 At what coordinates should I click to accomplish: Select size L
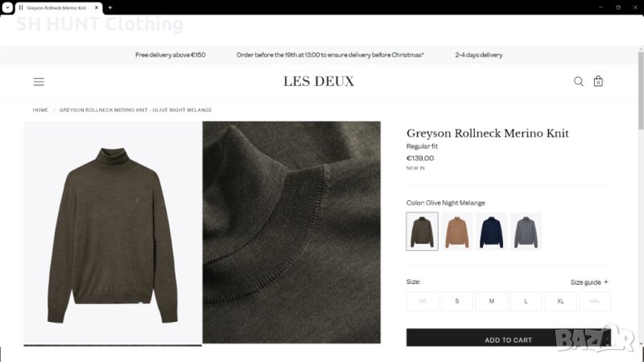point(526,301)
